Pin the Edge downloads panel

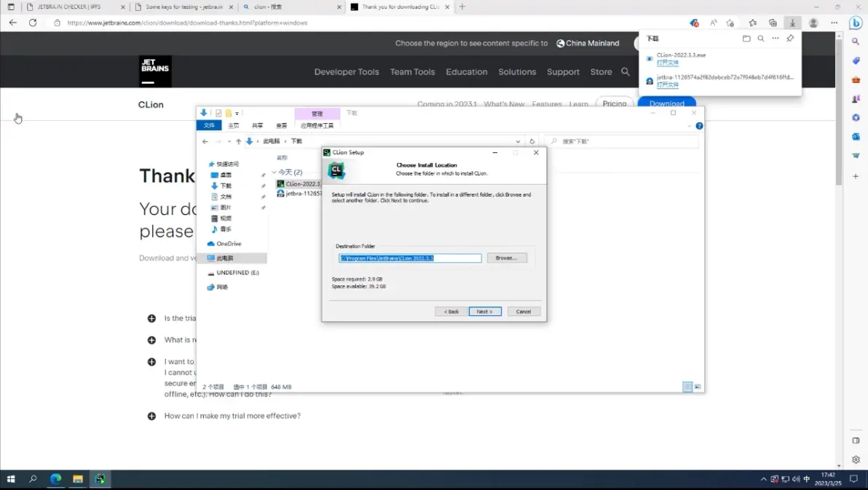790,38
